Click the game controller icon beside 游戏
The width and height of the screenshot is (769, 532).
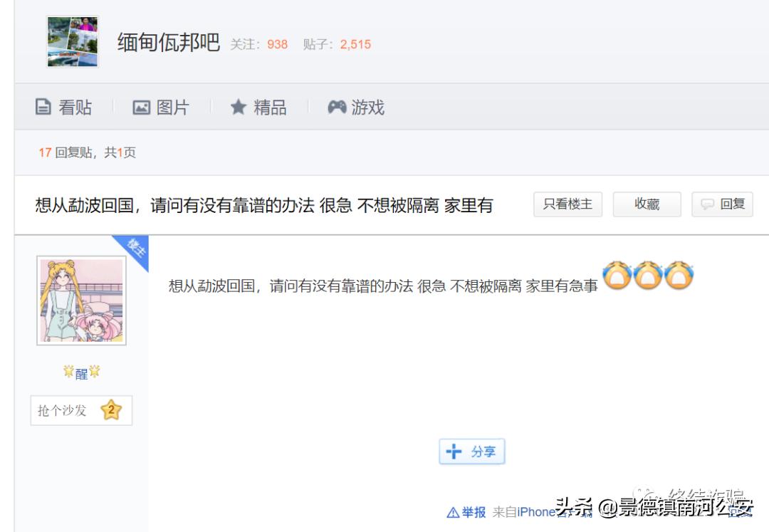coord(335,107)
